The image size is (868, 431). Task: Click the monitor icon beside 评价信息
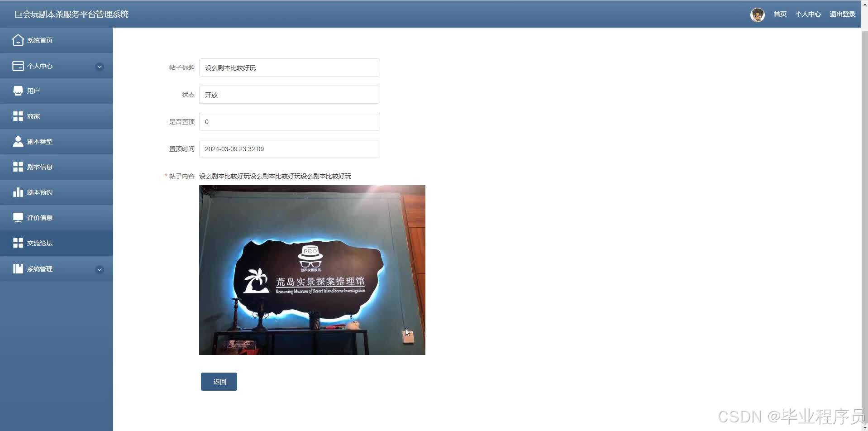click(x=18, y=218)
